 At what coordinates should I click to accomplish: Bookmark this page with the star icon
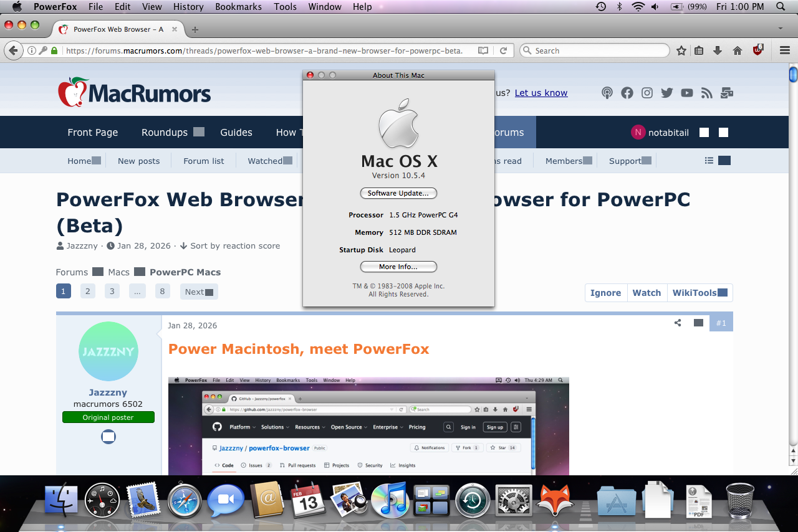[x=681, y=50]
